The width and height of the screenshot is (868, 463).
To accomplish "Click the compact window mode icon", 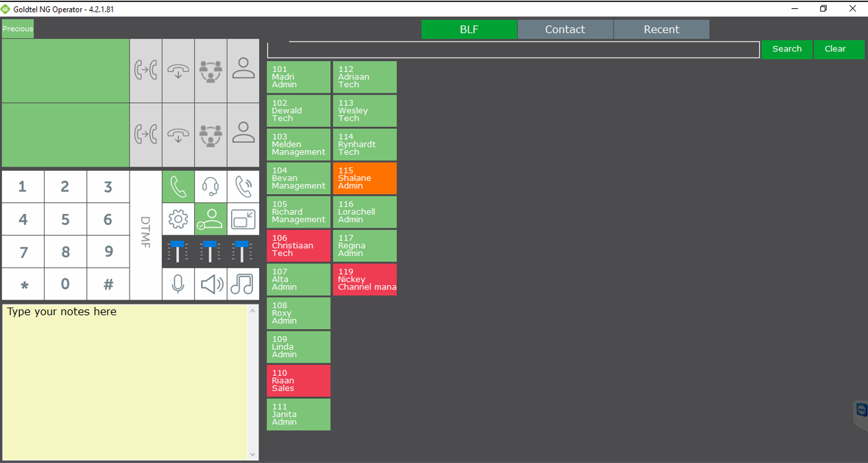I will point(243,219).
